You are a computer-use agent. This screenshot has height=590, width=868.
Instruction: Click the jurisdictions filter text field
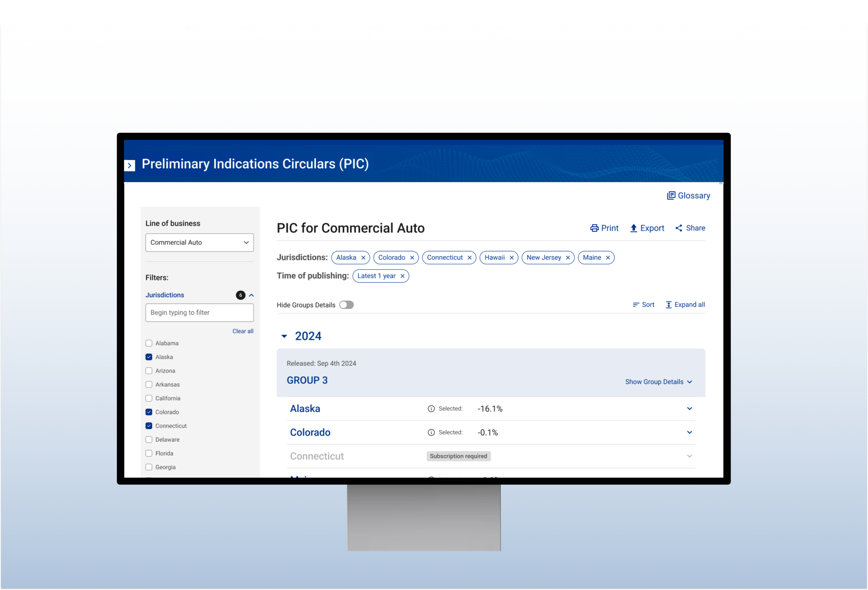pyautogui.click(x=199, y=313)
